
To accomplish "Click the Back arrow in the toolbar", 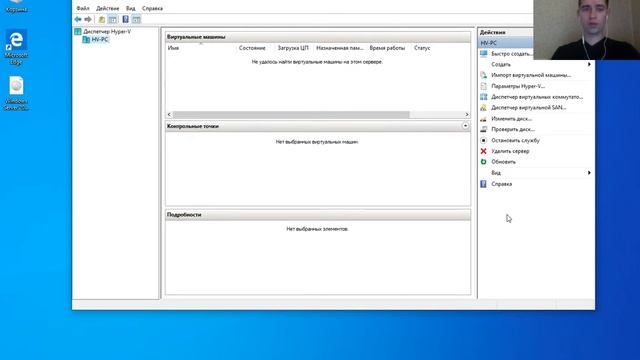I will click(x=78, y=19).
